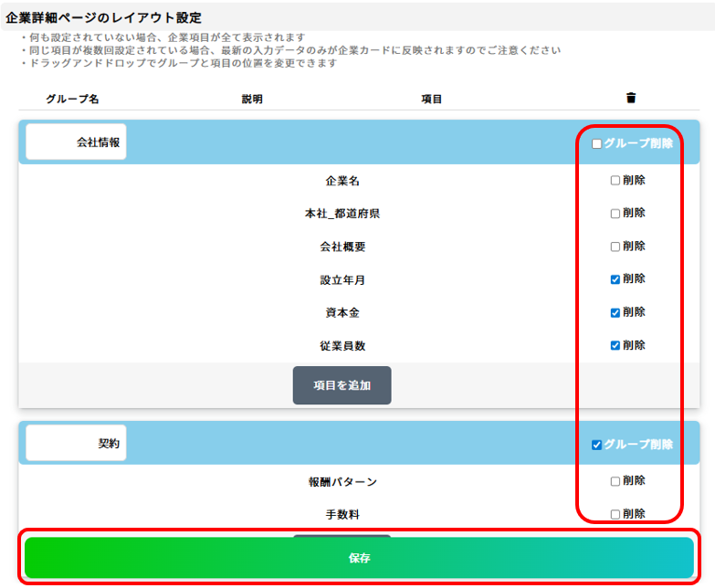Click the trash can icon in header
Screen dimensions: 715x588
pos(631,99)
